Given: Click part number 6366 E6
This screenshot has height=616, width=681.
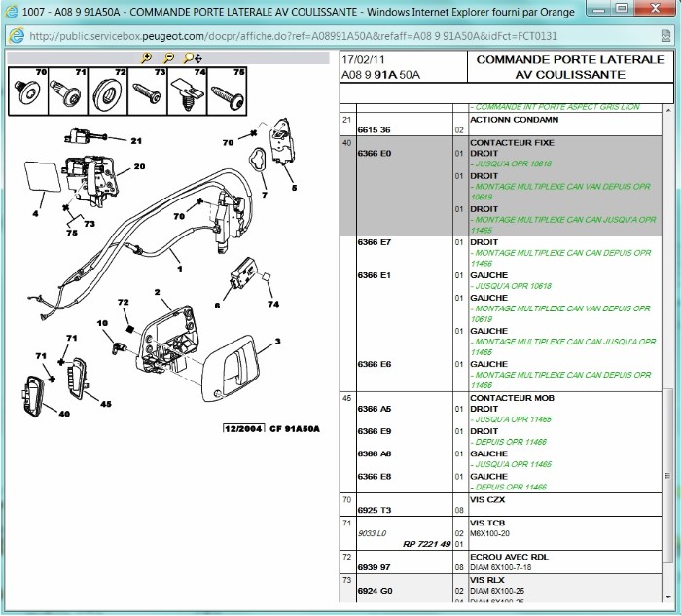Looking at the screenshot, I should [375, 364].
